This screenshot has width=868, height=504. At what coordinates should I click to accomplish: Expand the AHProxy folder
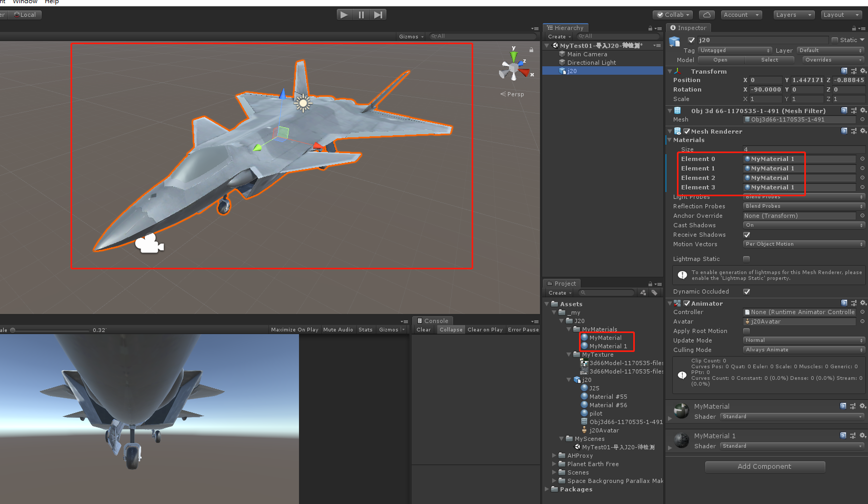pyautogui.click(x=553, y=455)
